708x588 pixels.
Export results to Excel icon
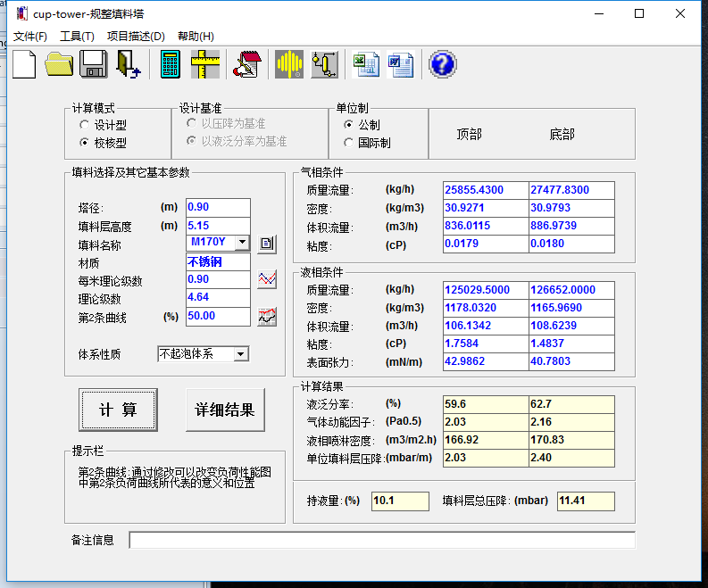[x=366, y=64]
